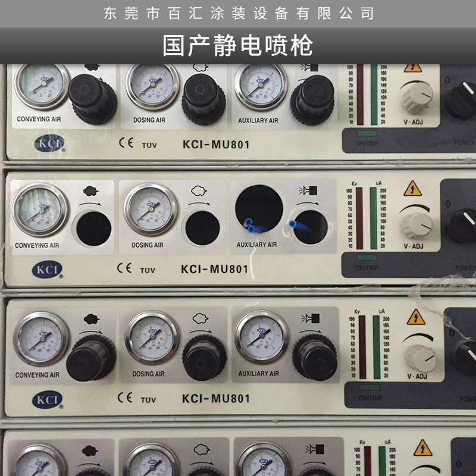Click the empty conveying air knob hole, second unit
476x476 pixels.
tap(93, 228)
